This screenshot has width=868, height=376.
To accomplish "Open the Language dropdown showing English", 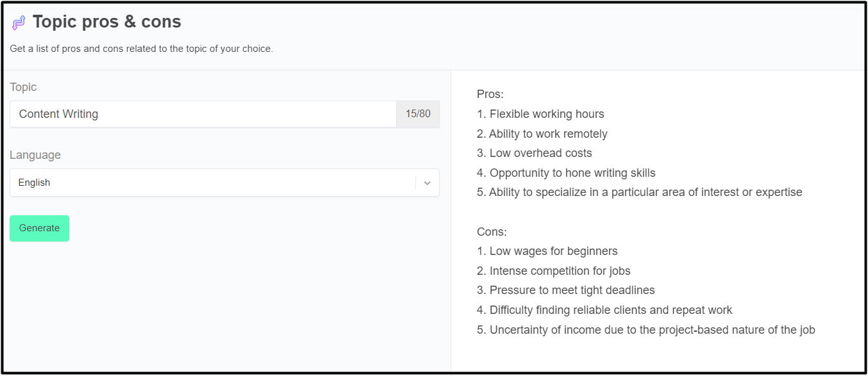I will (x=212, y=183).
